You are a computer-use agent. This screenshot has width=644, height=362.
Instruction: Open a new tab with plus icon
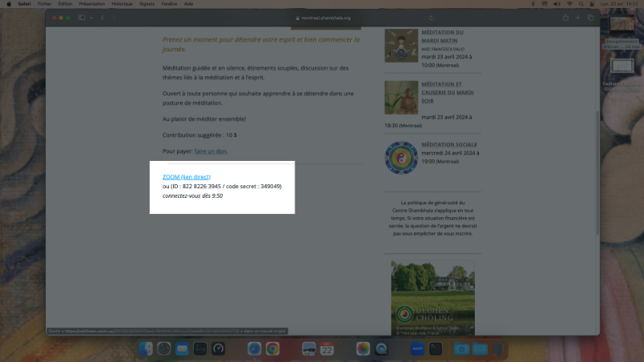coord(577,18)
